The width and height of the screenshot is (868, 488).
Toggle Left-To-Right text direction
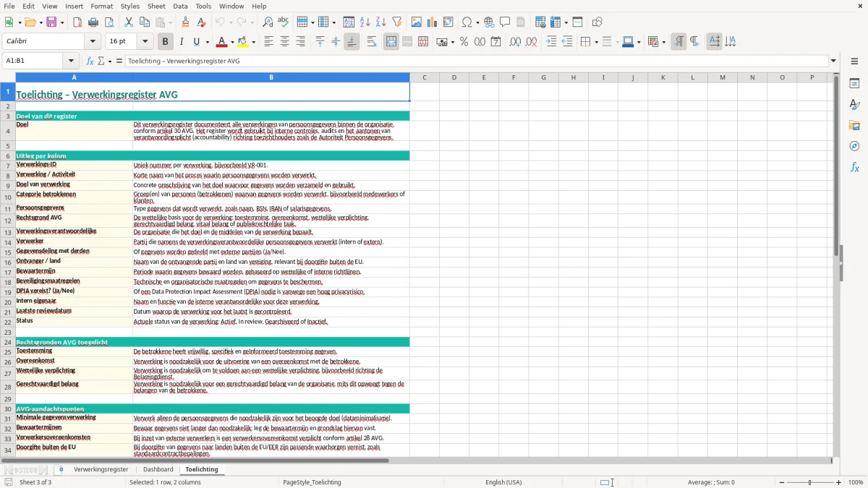678,42
